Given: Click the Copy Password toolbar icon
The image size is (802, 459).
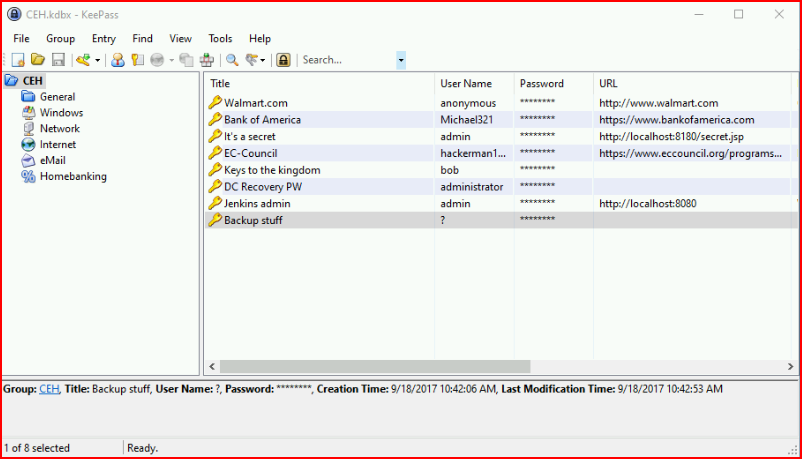Looking at the screenshot, I should point(138,60).
